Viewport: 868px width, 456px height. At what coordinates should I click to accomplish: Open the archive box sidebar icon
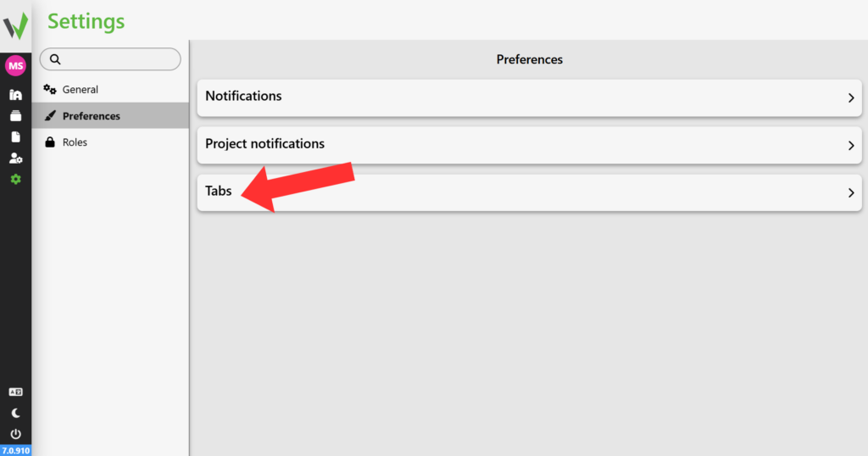(x=15, y=116)
